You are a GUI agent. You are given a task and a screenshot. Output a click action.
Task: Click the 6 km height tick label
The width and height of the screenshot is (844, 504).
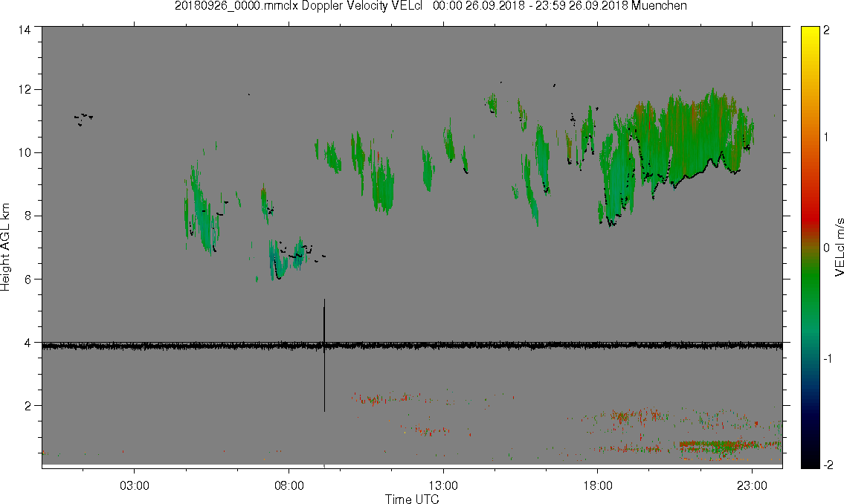tap(28, 280)
